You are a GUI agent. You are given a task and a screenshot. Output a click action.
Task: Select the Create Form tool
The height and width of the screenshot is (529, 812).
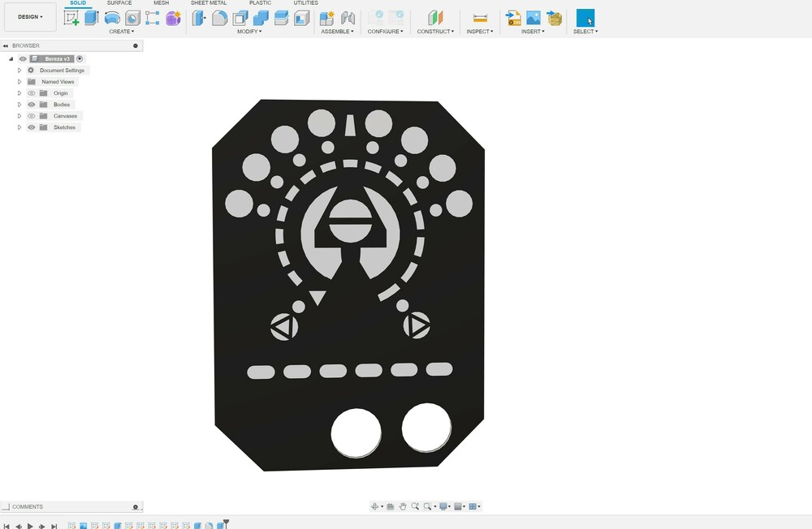[x=173, y=18]
